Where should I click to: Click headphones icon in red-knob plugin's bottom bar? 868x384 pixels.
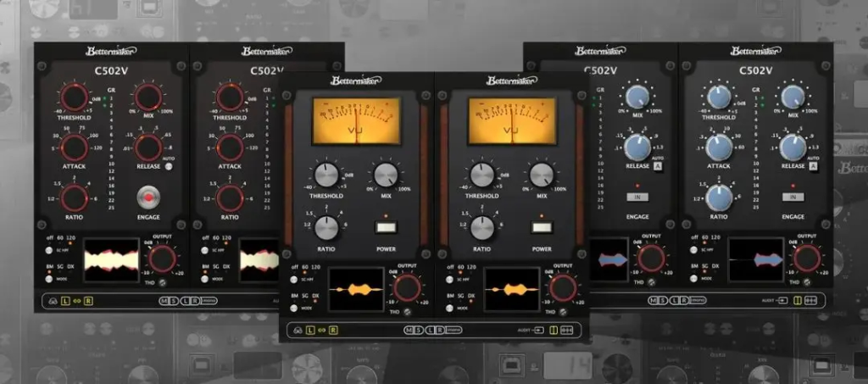(x=53, y=301)
